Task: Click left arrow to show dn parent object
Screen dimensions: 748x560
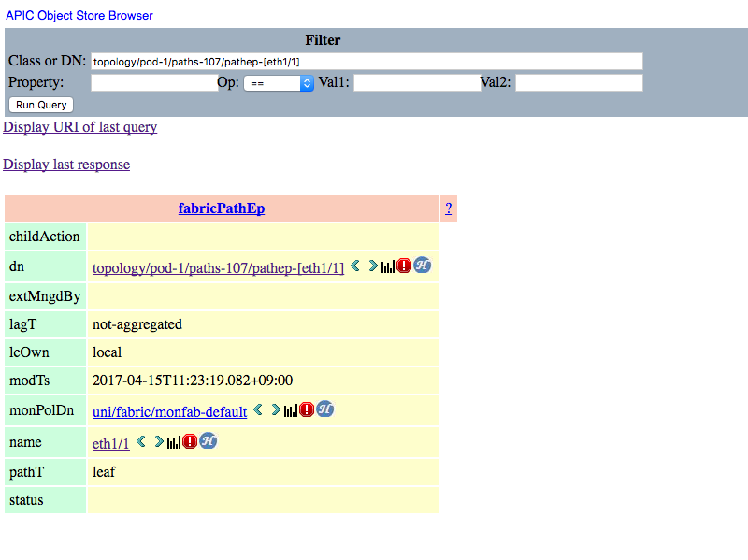Action: (354, 266)
